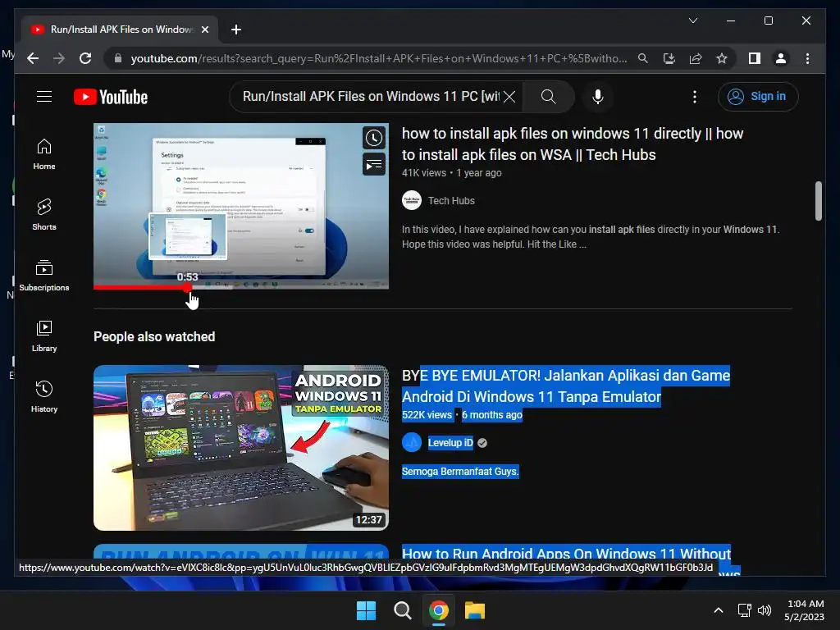The height and width of the screenshot is (630, 840).
Task: Click the Tech Hubs channel avatar
Action: (412, 200)
